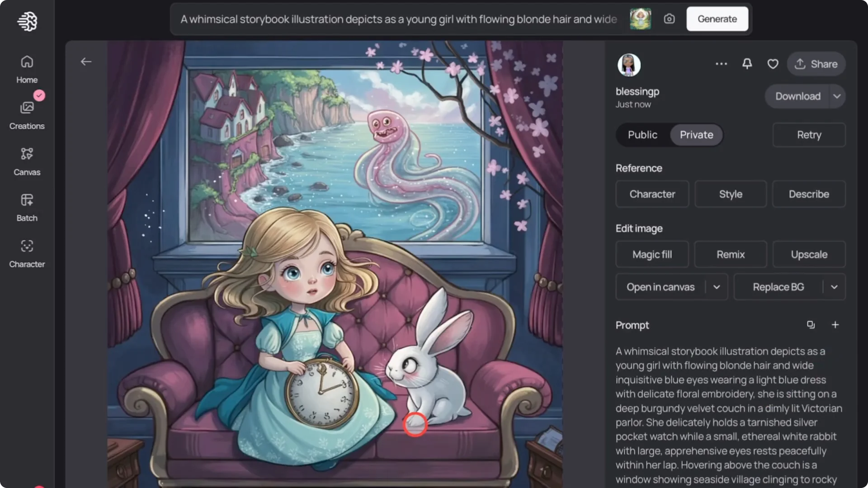The height and width of the screenshot is (488, 868).
Task: Expand the Download options dropdown
Action: pos(837,96)
